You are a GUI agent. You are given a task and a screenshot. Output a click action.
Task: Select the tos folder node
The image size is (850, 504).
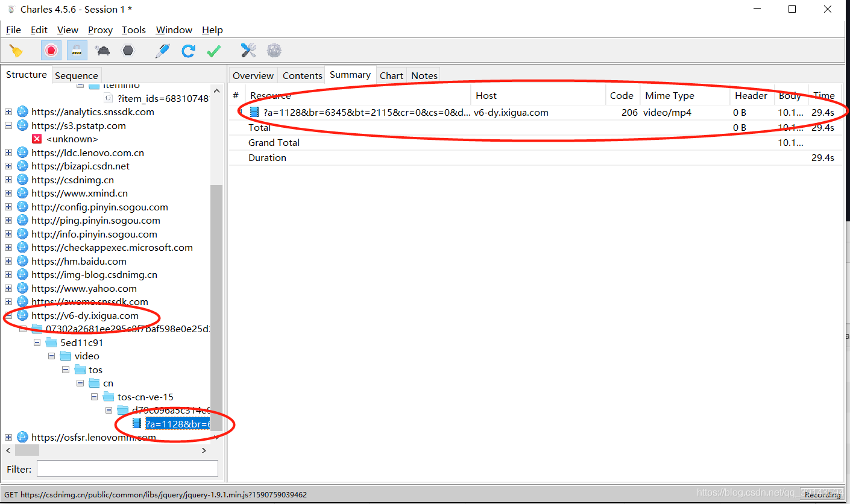(96, 370)
